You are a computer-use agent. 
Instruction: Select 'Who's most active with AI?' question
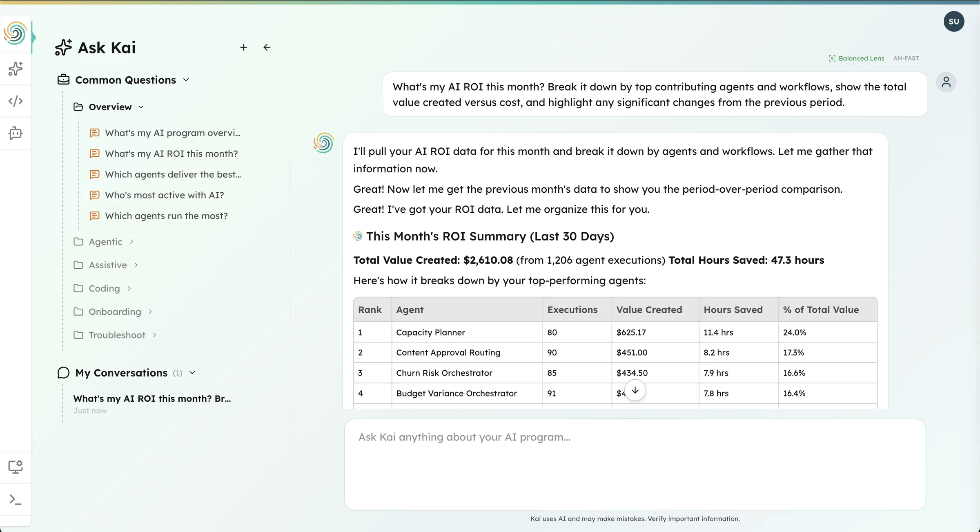click(164, 195)
